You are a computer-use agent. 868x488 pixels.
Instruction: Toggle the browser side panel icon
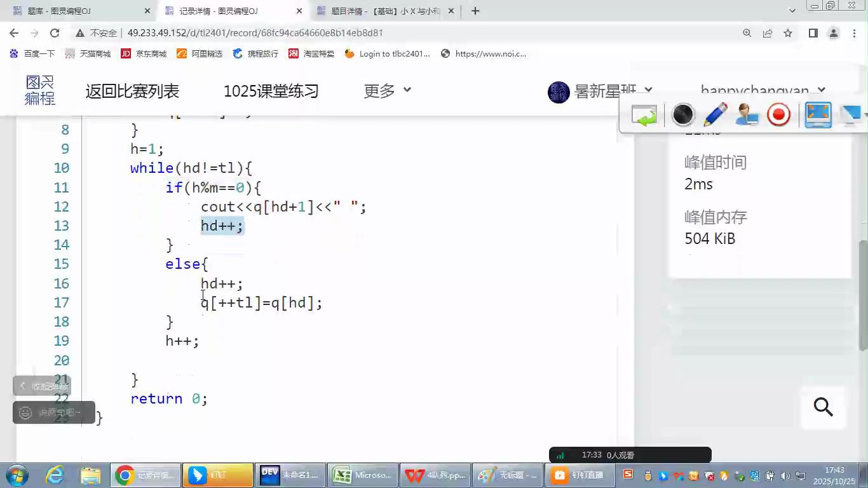click(813, 33)
